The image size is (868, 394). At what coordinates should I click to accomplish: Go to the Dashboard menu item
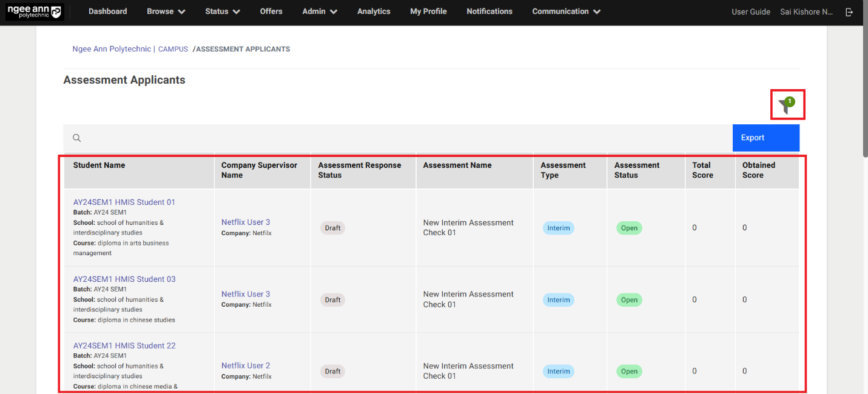coord(108,12)
